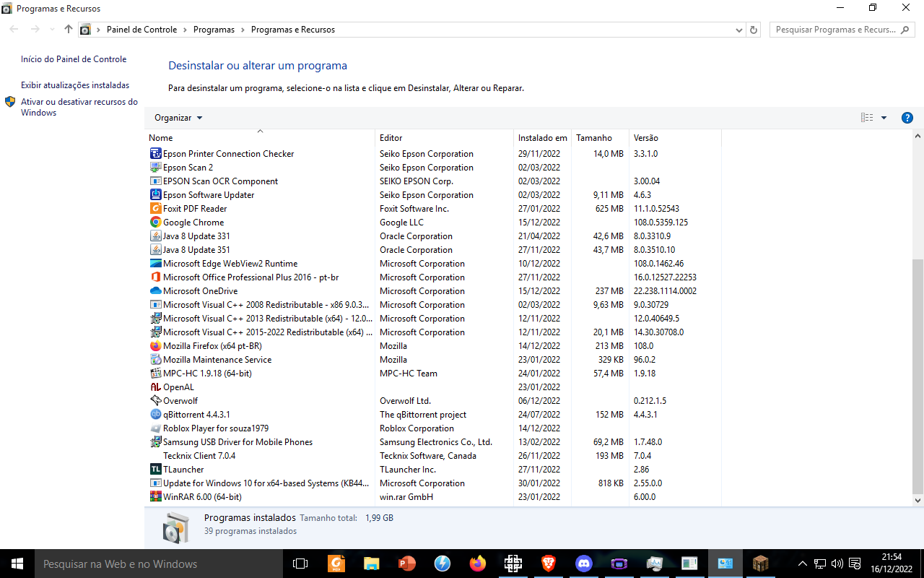Expand the recent locations dropdown arrow
The width and height of the screenshot is (924, 578).
click(x=52, y=30)
